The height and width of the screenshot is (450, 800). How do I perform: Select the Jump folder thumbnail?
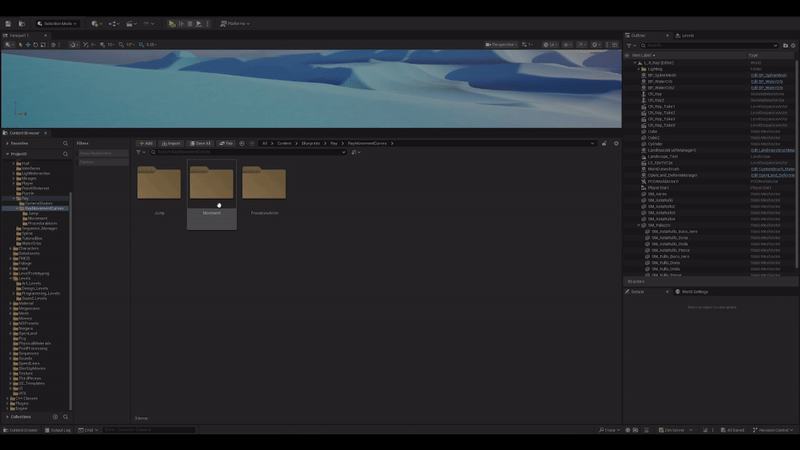click(x=159, y=185)
